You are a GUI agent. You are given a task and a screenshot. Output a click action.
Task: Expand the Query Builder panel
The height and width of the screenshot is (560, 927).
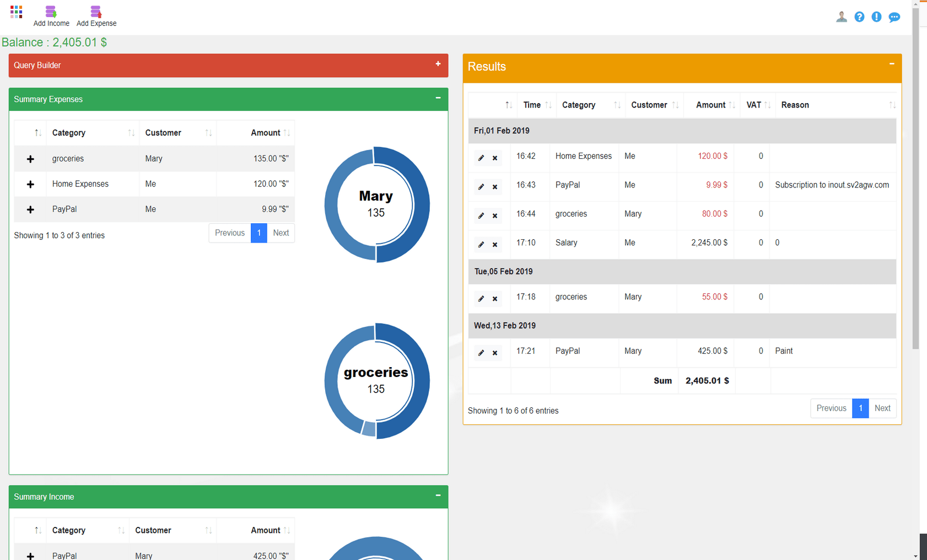coord(438,64)
